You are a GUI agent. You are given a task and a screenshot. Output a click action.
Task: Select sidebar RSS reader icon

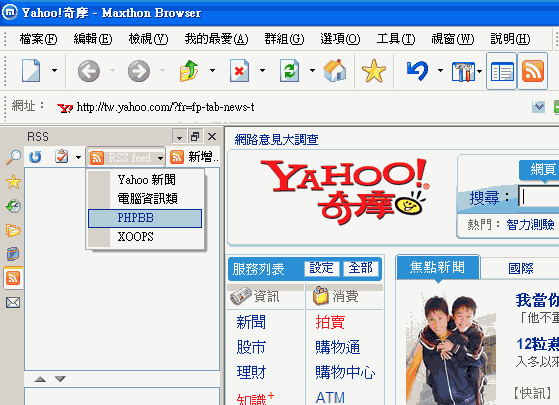(13, 278)
